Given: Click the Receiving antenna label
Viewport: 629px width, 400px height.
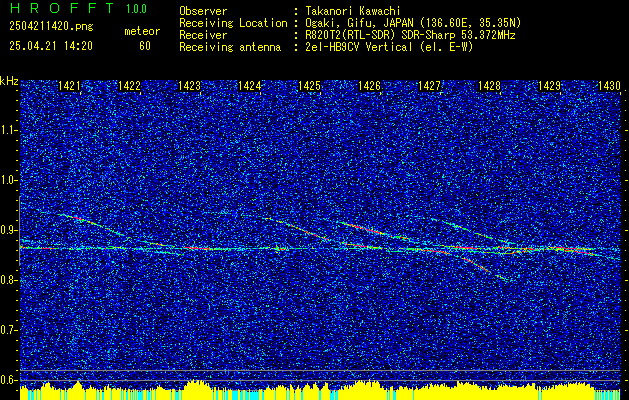Looking at the screenshot, I should (230, 47).
